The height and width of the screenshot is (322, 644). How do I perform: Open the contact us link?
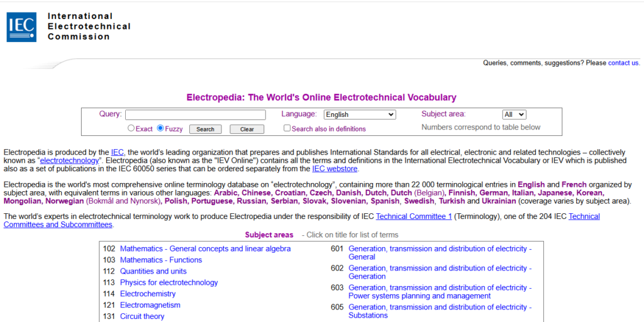pyautogui.click(x=623, y=63)
